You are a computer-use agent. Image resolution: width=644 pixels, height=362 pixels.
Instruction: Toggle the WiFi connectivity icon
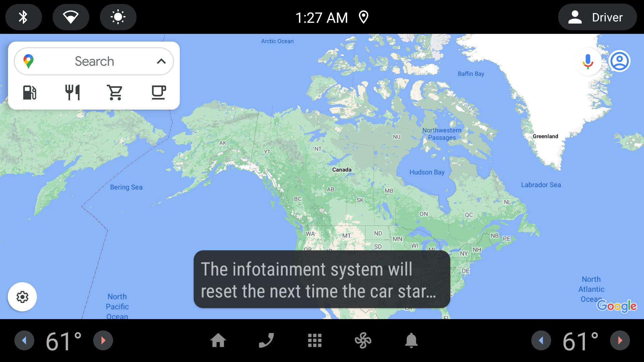point(70,17)
